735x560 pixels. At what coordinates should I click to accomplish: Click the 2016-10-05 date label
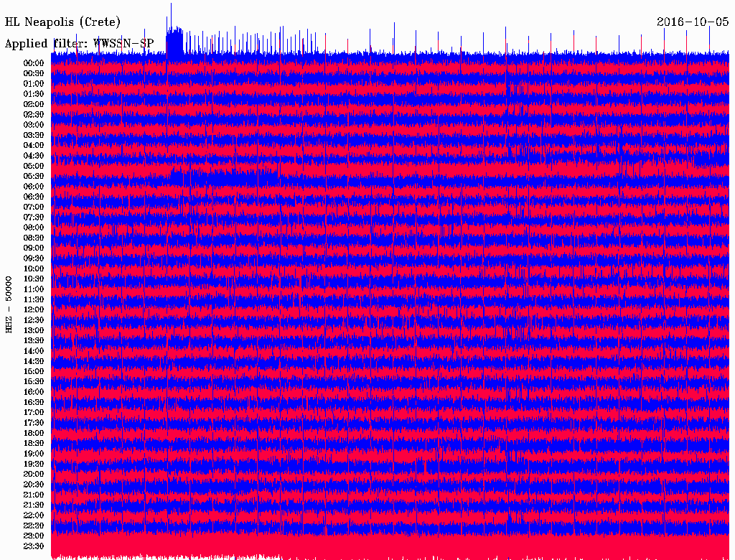pyautogui.click(x=693, y=22)
